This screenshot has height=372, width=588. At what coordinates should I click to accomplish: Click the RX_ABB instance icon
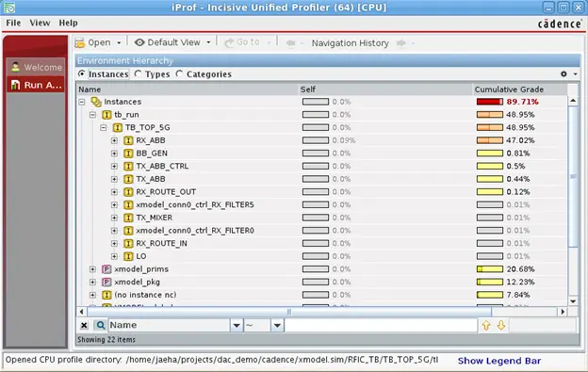click(x=128, y=140)
